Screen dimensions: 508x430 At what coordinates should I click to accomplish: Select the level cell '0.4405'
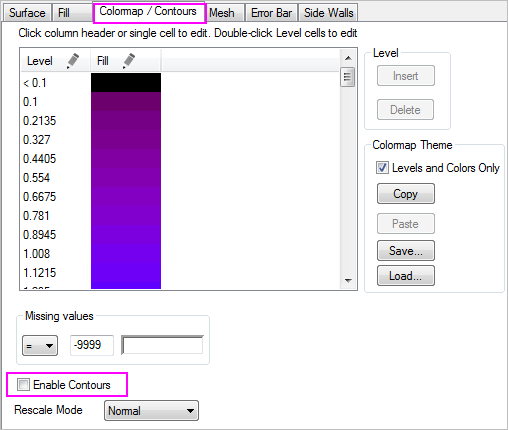coord(39,159)
